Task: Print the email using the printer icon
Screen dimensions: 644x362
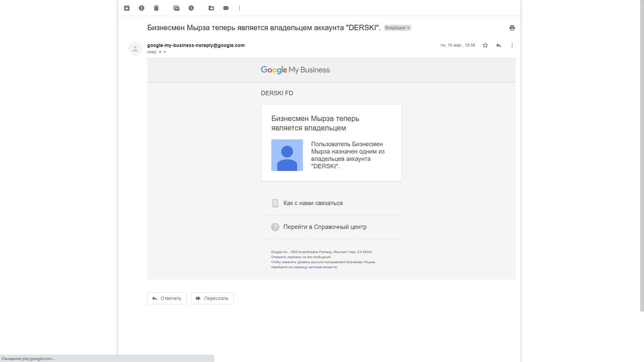Action: click(512, 28)
